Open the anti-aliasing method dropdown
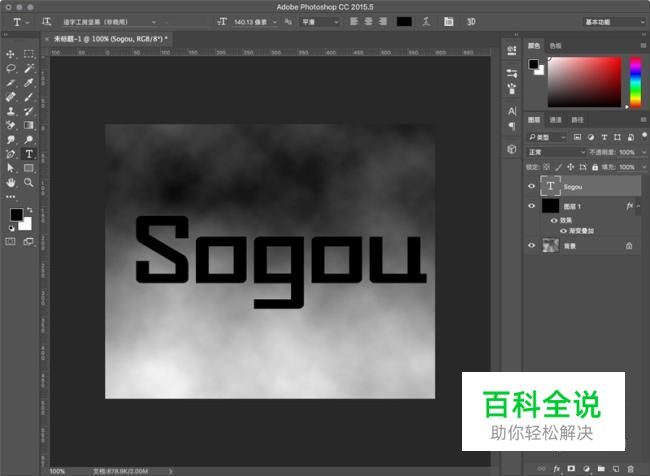Screen dimensions: 650x476 click(320, 22)
